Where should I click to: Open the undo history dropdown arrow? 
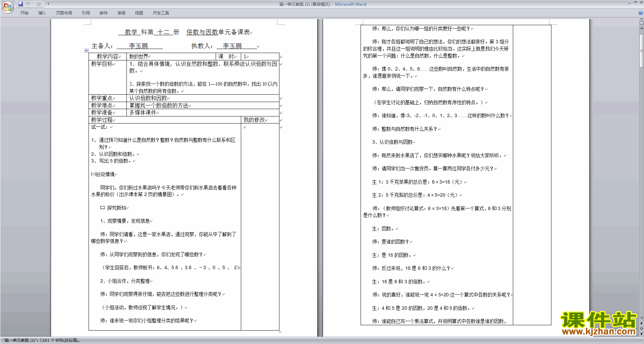[x=33, y=4]
